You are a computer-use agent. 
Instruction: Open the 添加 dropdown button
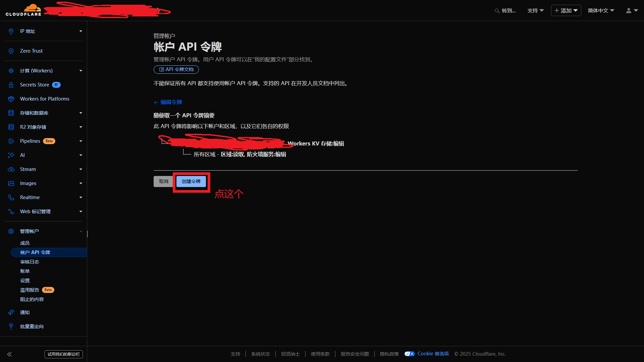566,11
